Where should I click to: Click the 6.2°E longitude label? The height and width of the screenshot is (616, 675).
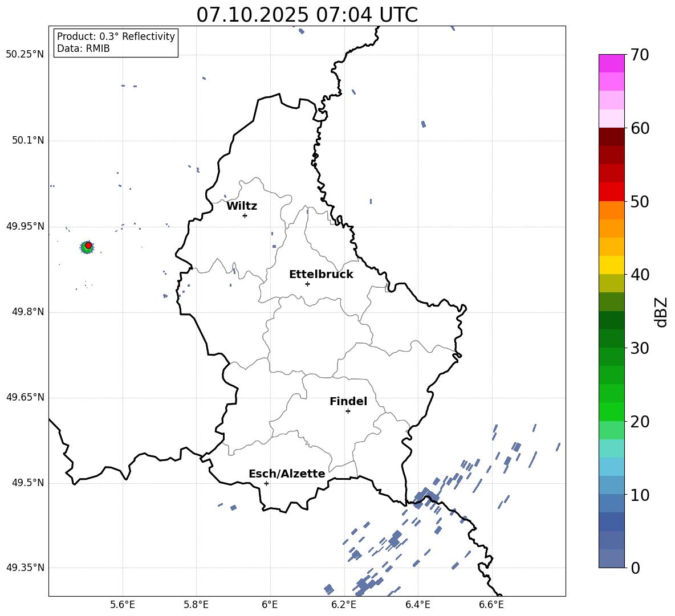click(344, 605)
